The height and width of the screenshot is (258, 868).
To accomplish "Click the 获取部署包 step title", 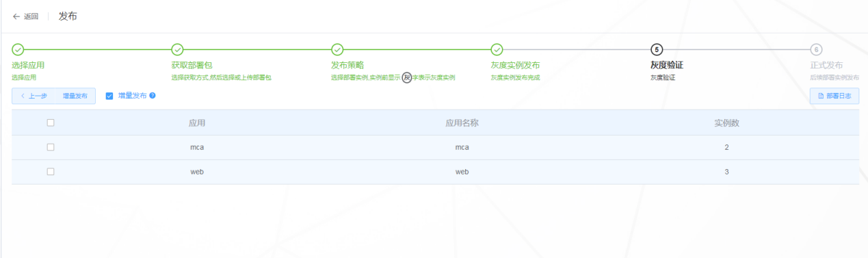I will [x=192, y=66].
